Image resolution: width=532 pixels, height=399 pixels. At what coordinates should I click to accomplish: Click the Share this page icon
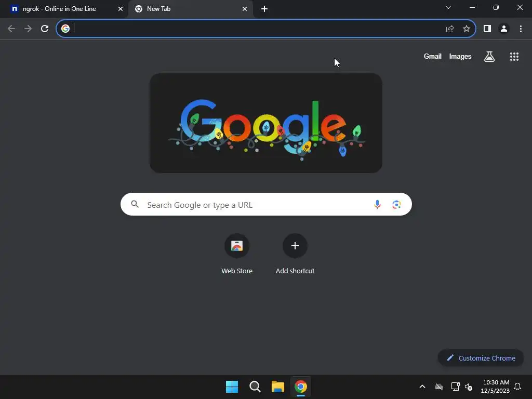pyautogui.click(x=450, y=29)
